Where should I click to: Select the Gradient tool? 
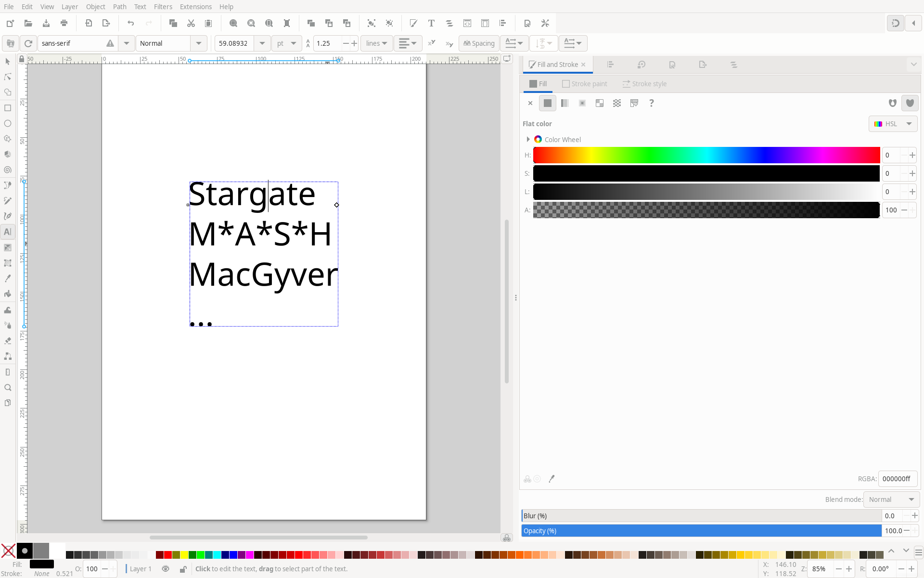coord(8,248)
